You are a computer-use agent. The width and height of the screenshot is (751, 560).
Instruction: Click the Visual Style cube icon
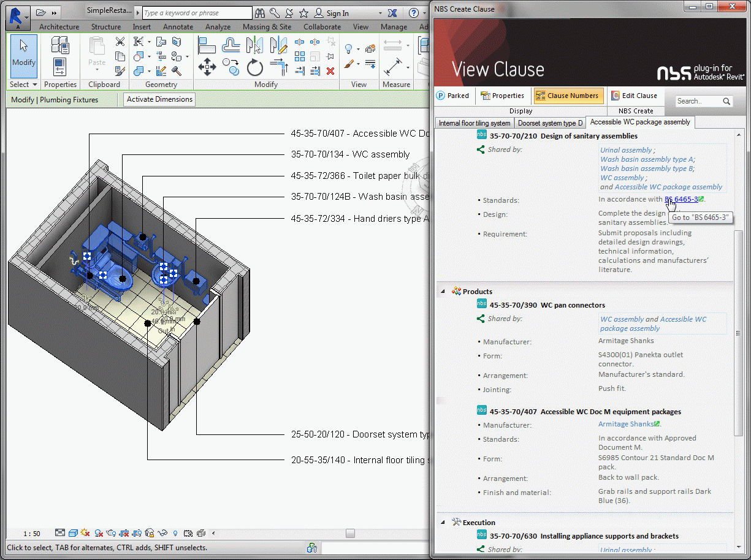73,533
